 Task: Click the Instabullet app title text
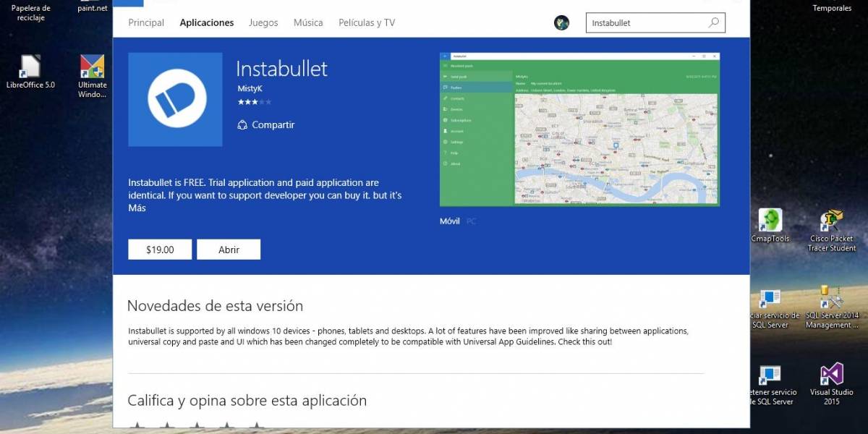(282, 69)
